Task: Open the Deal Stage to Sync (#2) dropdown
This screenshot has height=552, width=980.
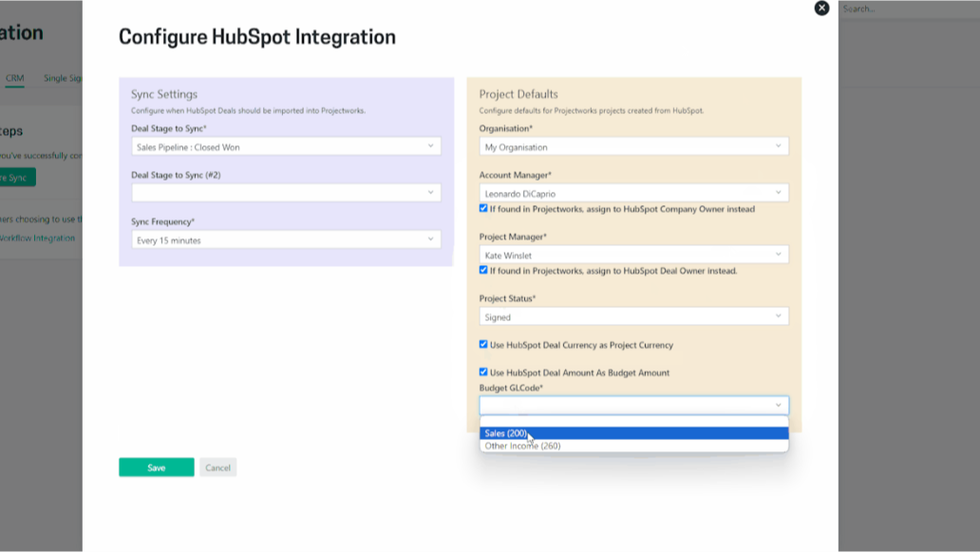Action: pyautogui.click(x=285, y=192)
